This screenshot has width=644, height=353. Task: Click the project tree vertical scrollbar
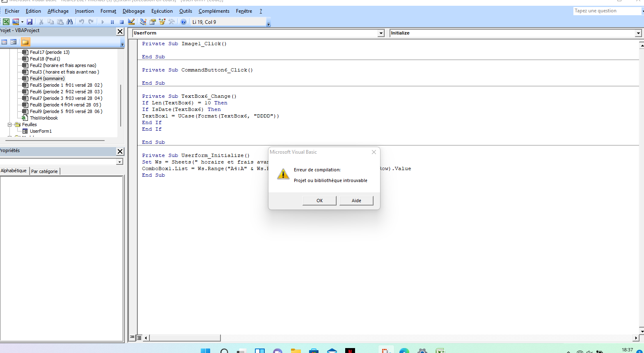point(121,106)
